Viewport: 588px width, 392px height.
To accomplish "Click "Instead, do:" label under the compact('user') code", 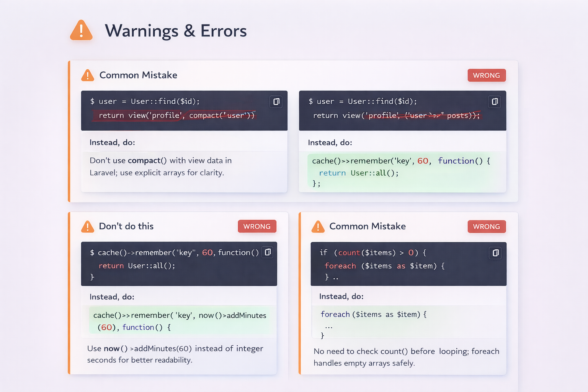I will tap(112, 142).
